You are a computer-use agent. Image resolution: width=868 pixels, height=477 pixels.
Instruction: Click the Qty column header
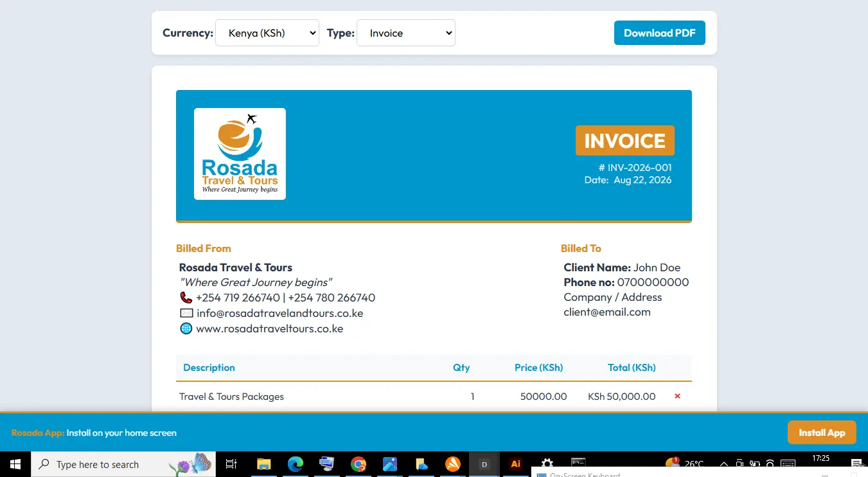[x=461, y=368]
